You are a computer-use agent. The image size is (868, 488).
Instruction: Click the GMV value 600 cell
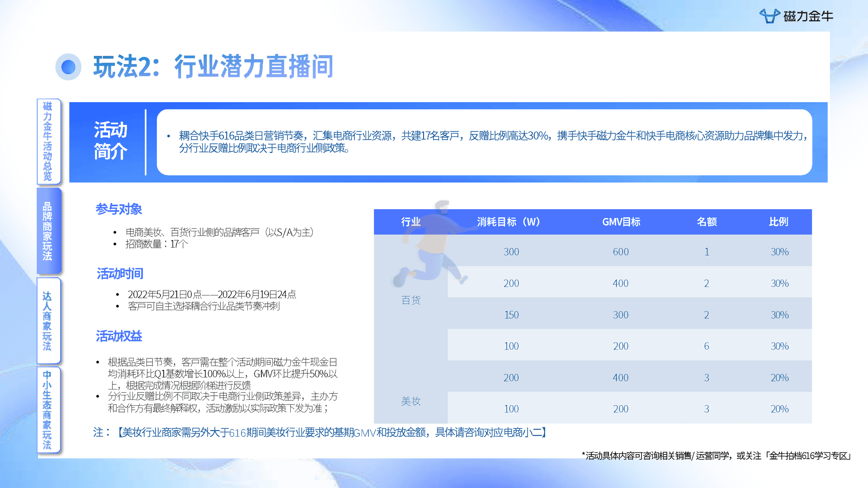(621, 252)
